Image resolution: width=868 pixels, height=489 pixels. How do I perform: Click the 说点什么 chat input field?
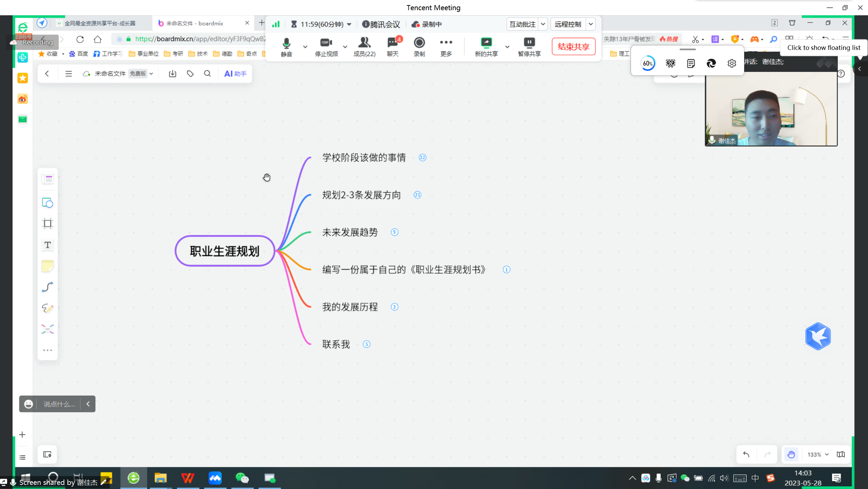[59, 404]
